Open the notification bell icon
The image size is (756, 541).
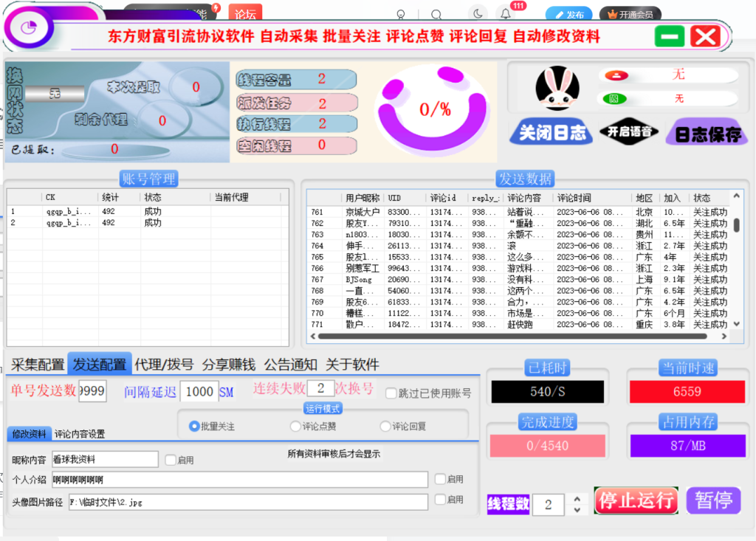[506, 13]
